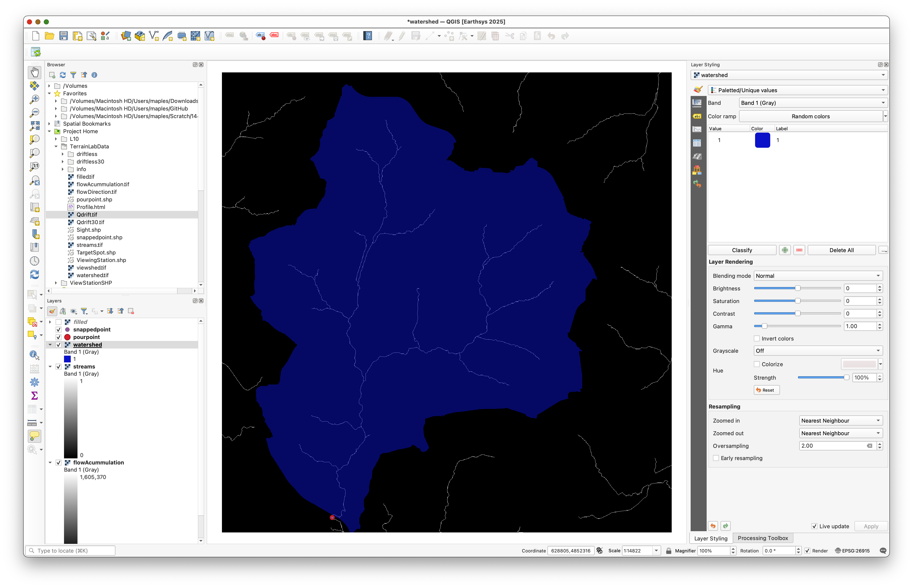
Task: Click the Type to locate search field
Action: tap(71, 551)
